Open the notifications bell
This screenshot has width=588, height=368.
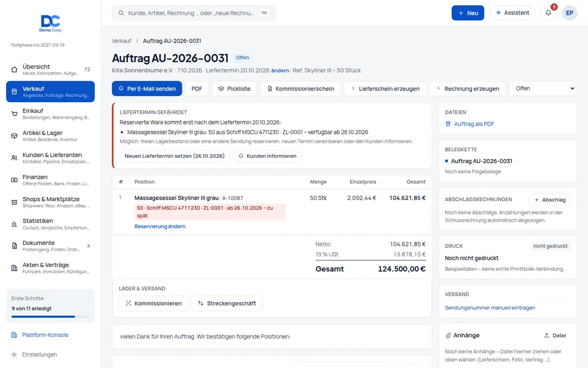tap(548, 13)
